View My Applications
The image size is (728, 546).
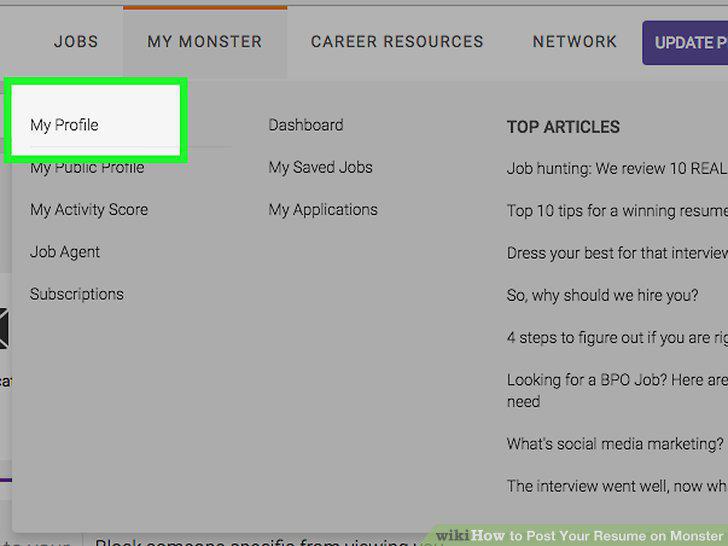coord(323,210)
